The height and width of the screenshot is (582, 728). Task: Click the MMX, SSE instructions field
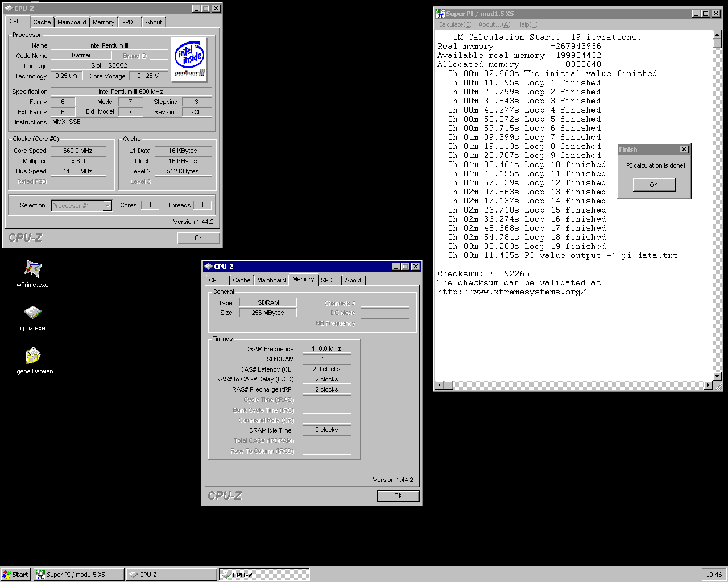point(131,122)
